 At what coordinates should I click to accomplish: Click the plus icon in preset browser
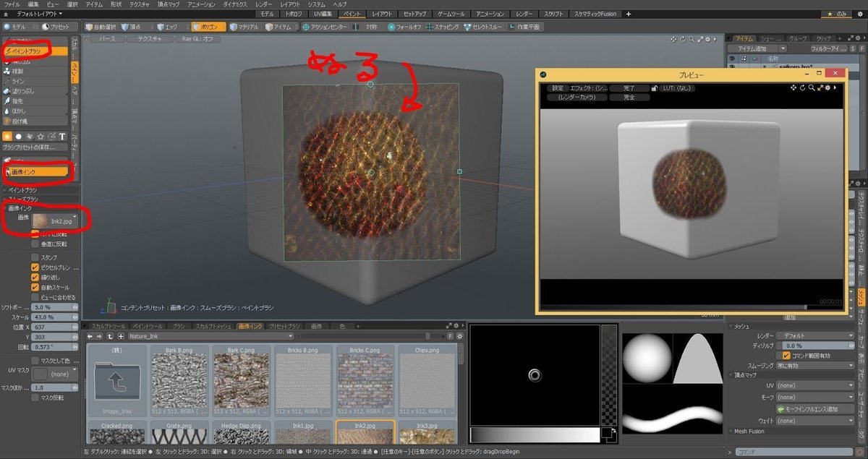(x=121, y=336)
